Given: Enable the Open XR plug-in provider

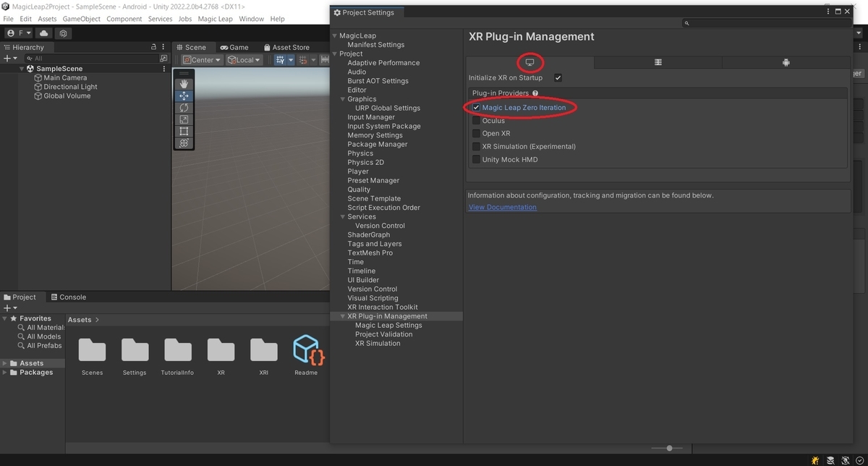Looking at the screenshot, I should [476, 134].
